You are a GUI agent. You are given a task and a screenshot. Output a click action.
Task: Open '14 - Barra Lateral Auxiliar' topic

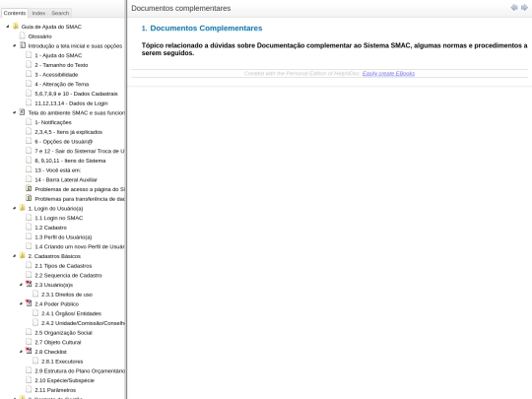click(66, 180)
